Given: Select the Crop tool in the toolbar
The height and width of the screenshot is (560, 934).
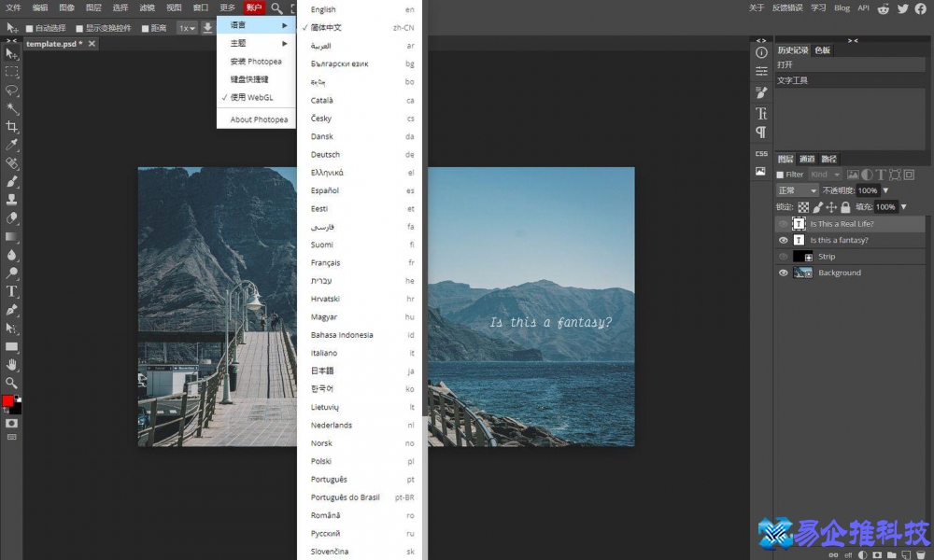Looking at the screenshot, I should pyautogui.click(x=12, y=127).
